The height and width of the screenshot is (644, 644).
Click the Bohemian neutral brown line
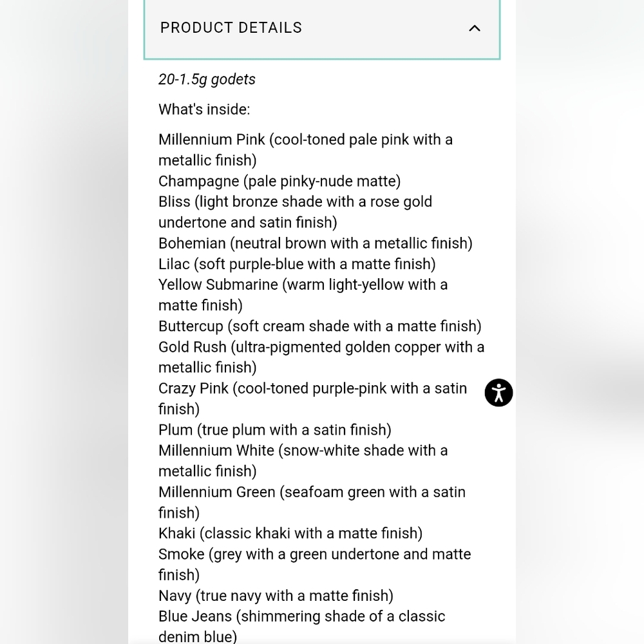[316, 243]
